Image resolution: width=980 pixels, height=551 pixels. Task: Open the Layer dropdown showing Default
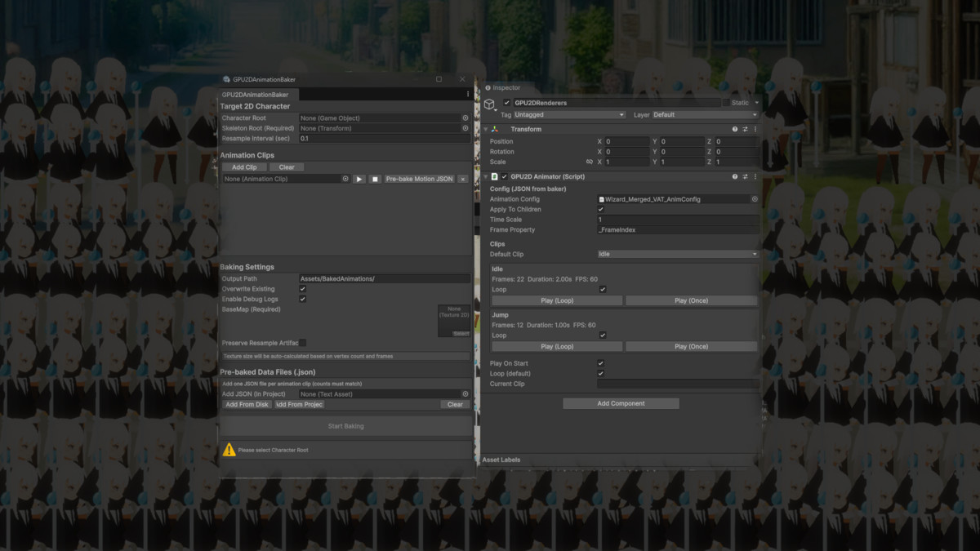tap(706, 115)
